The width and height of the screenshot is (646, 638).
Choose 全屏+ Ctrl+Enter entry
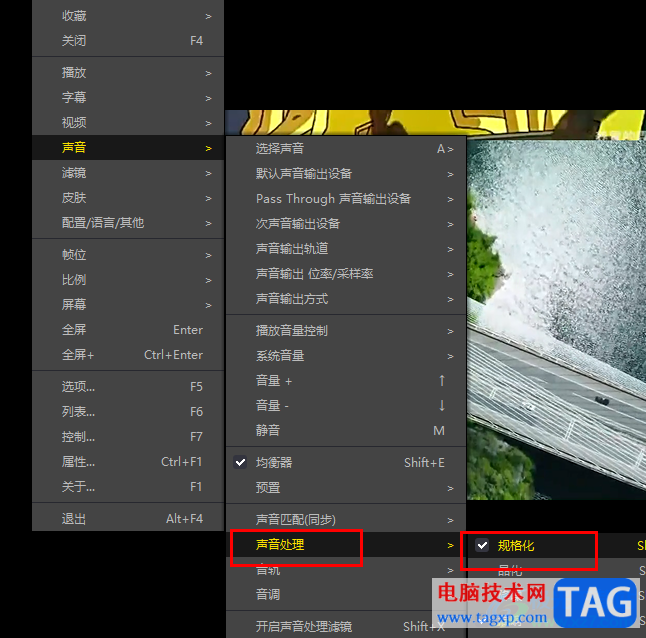(128, 355)
